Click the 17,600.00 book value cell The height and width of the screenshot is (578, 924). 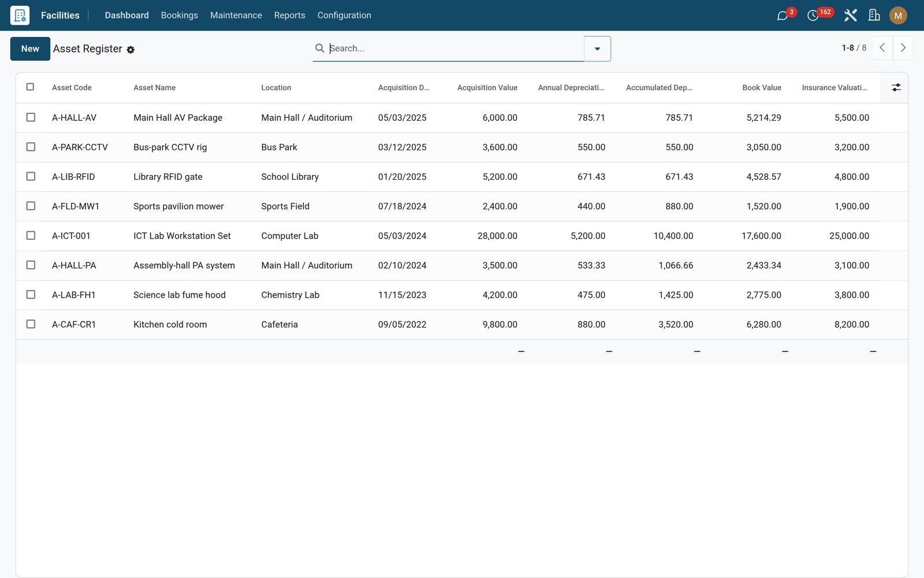pos(761,236)
